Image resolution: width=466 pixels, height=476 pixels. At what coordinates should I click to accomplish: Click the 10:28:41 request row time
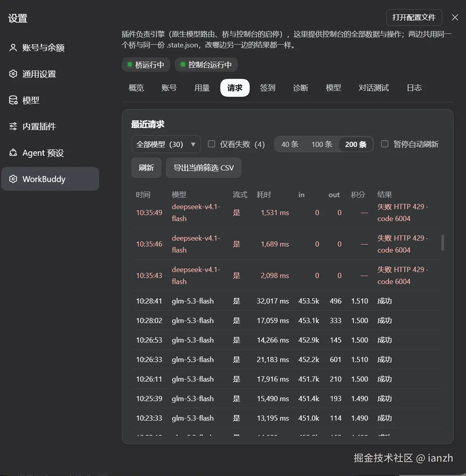149,301
